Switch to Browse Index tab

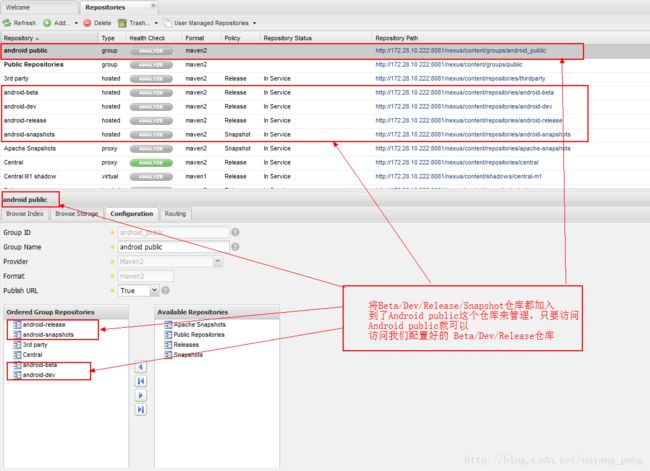click(x=25, y=214)
